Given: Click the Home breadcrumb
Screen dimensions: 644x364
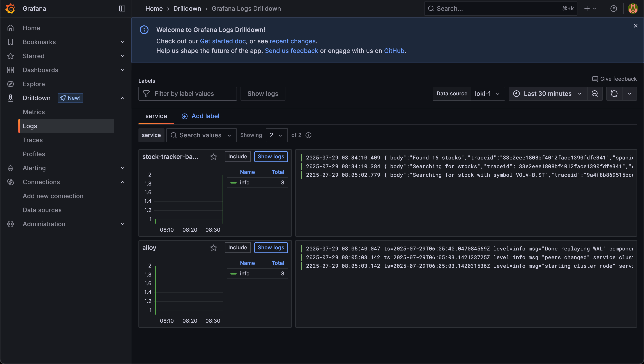Looking at the screenshot, I should [x=154, y=9].
